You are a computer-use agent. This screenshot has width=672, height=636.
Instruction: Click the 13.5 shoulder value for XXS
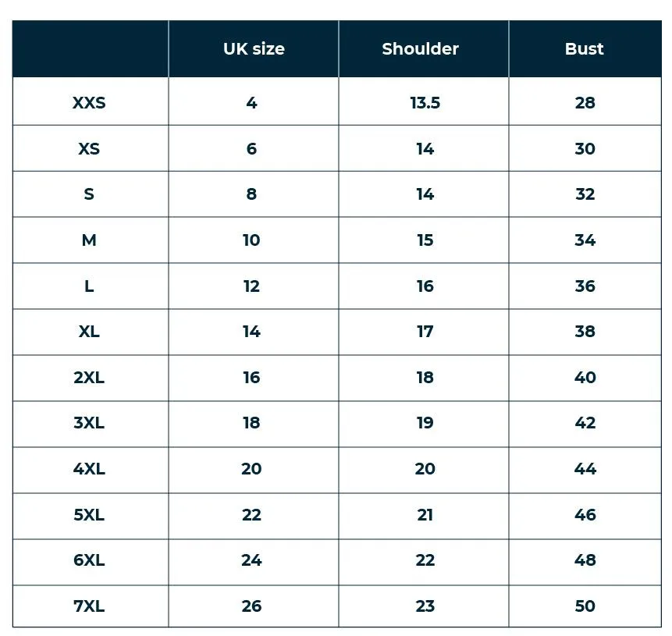click(x=425, y=103)
